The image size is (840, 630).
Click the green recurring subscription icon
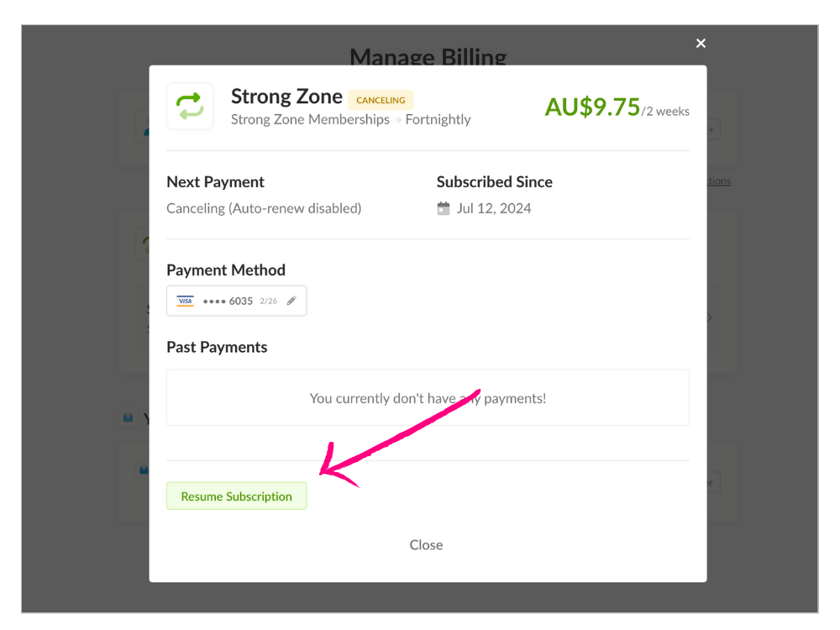click(x=190, y=106)
